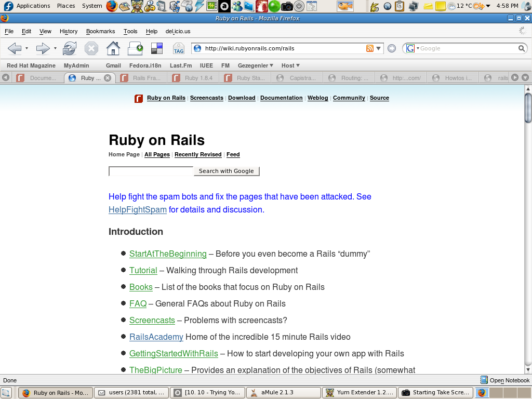532x399 pixels.
Task: Launch Firefox from the top panel
Action: pos(112,6)
